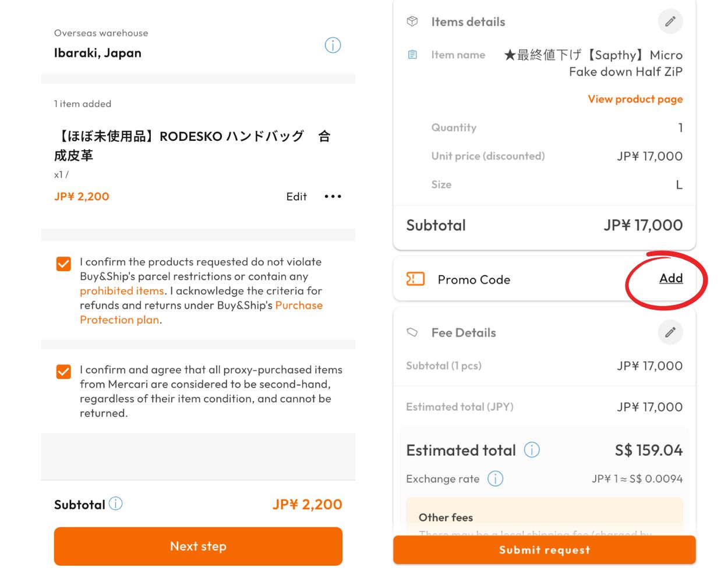Click the info icon beside Subtotal JP¥ 2,200
728x582 pixels.
pos(115,503)
